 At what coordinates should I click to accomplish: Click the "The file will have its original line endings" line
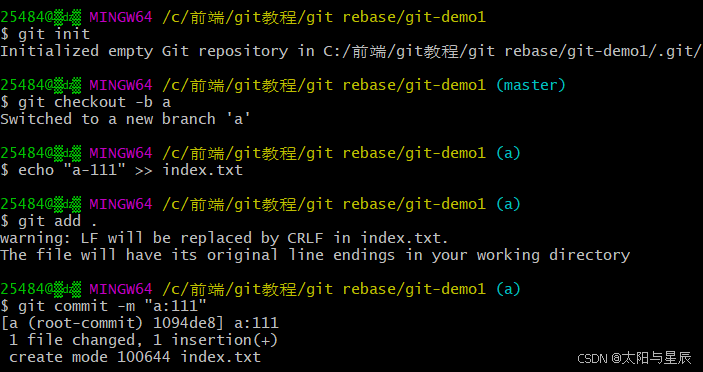tap(315, 255)
